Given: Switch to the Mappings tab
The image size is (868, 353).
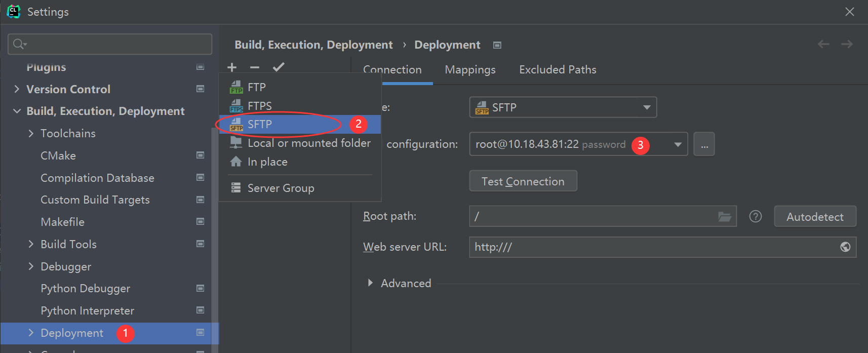Looking at the screenshot, I should tap(470, 70).
